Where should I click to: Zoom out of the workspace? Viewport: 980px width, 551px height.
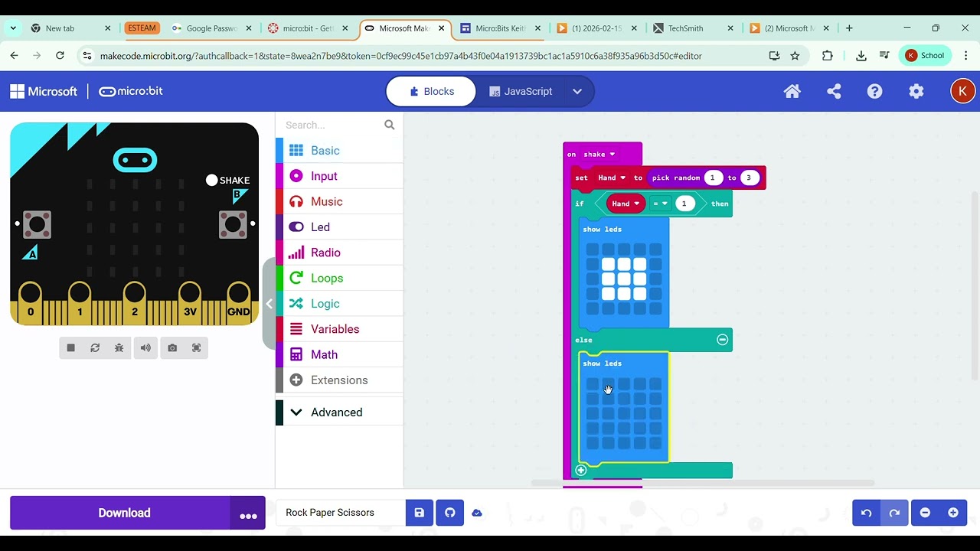click(x=925, y=513)
